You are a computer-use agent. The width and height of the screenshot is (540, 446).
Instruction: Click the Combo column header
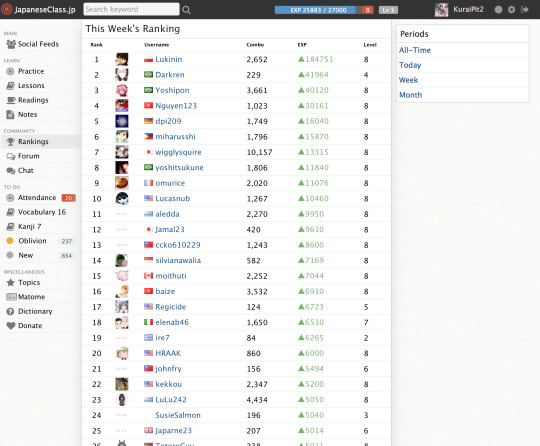(x=255, y=45)
